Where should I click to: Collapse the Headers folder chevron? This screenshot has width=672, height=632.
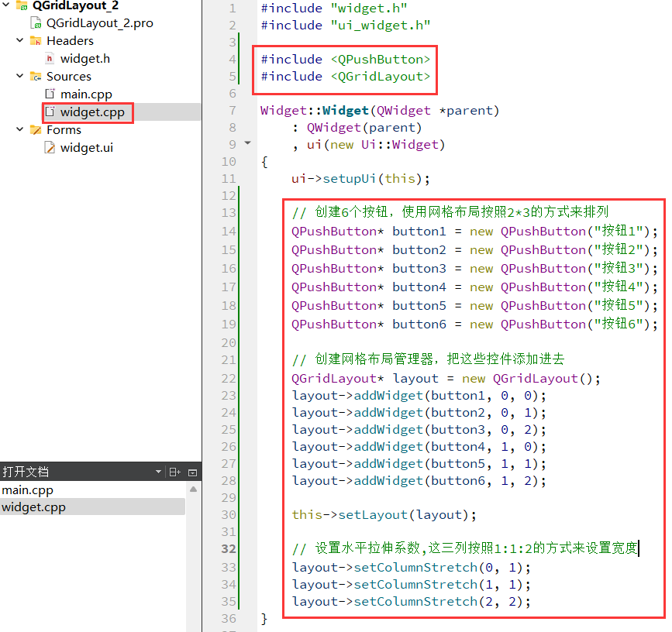(x=19, y=40)
